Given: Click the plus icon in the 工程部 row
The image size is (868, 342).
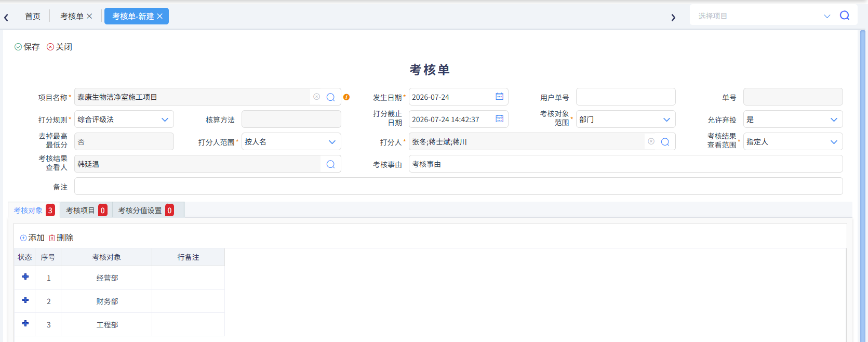Looking at the screenshot, I should [x=25, y=323].
